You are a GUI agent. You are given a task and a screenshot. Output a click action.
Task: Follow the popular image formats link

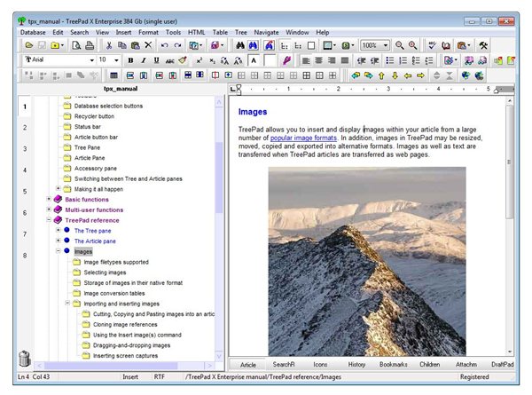pos(303,138)
